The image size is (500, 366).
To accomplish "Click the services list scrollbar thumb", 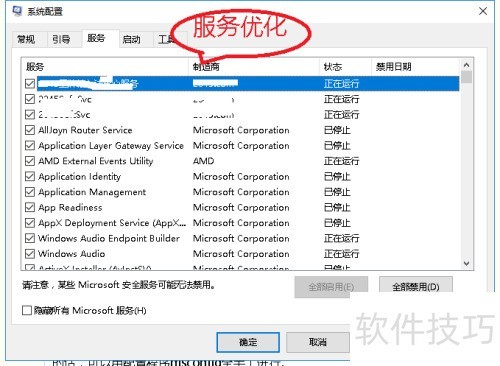I will [466, 77].
